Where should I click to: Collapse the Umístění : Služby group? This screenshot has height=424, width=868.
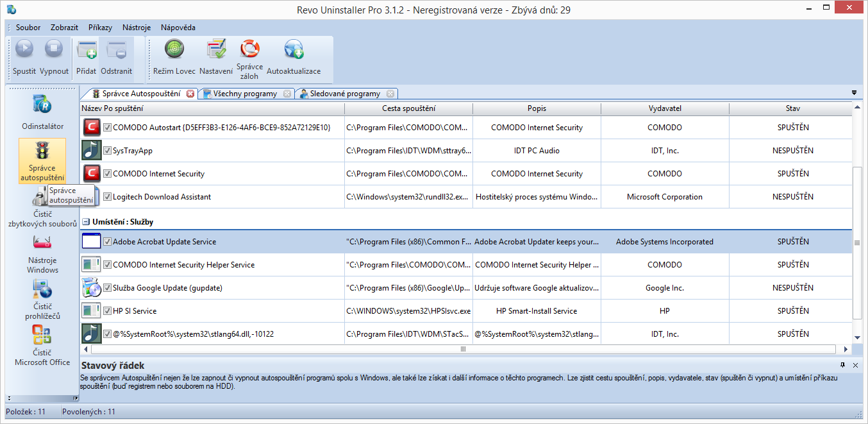[x=85, y=222]
